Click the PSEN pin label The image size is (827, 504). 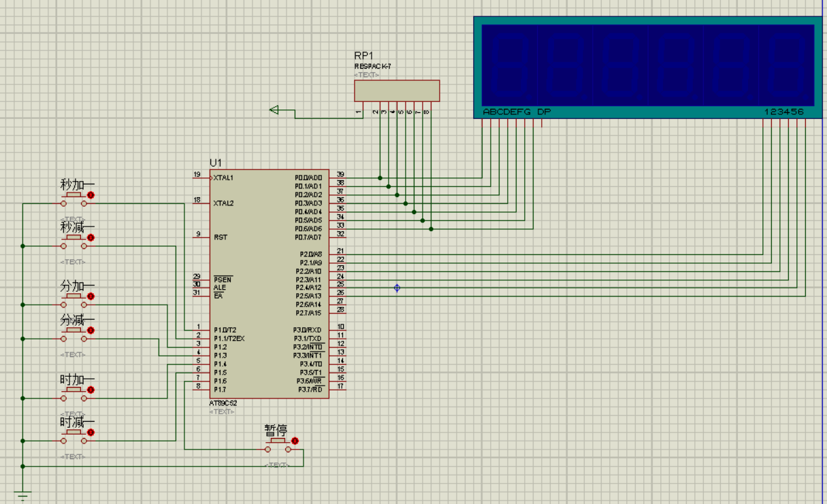pyautogui.click(x=221, y=280)
